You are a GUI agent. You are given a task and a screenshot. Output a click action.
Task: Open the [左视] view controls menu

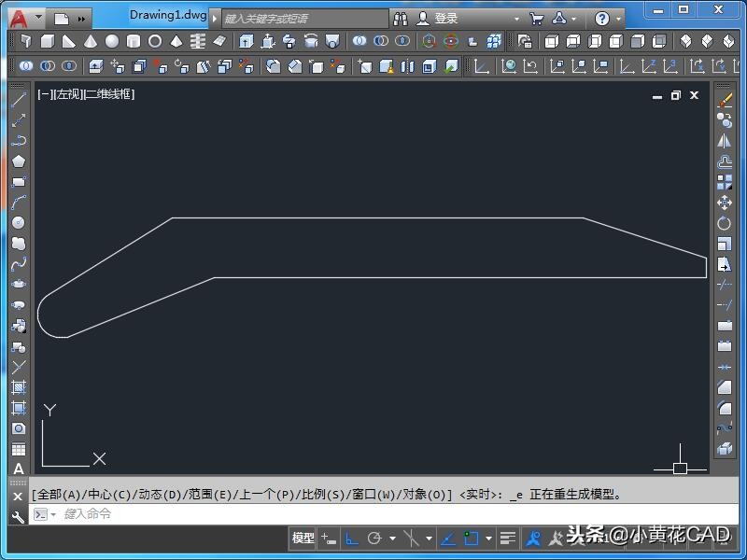[67, 94]
